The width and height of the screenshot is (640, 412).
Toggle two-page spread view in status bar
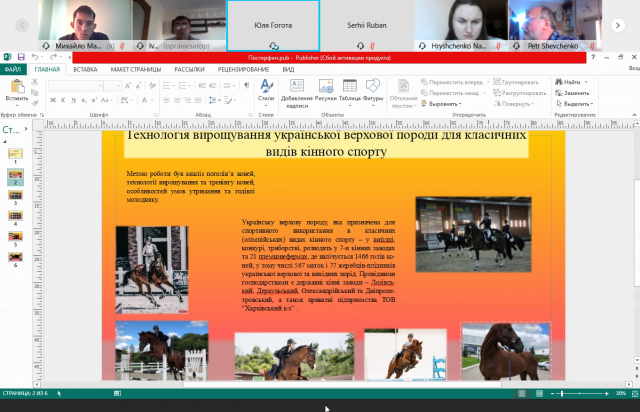539,394
